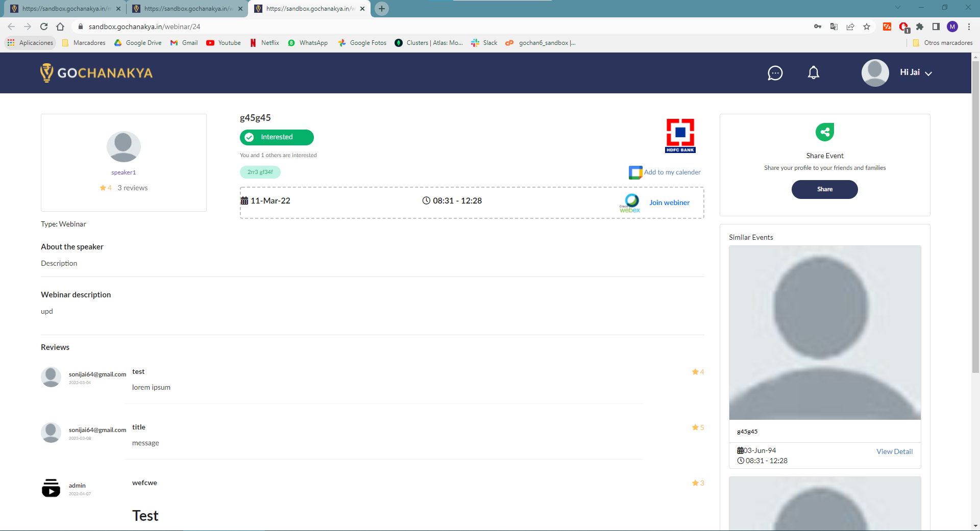
Task: Click sonijai64@gmail.com on test review
Action: pos(97,374)
